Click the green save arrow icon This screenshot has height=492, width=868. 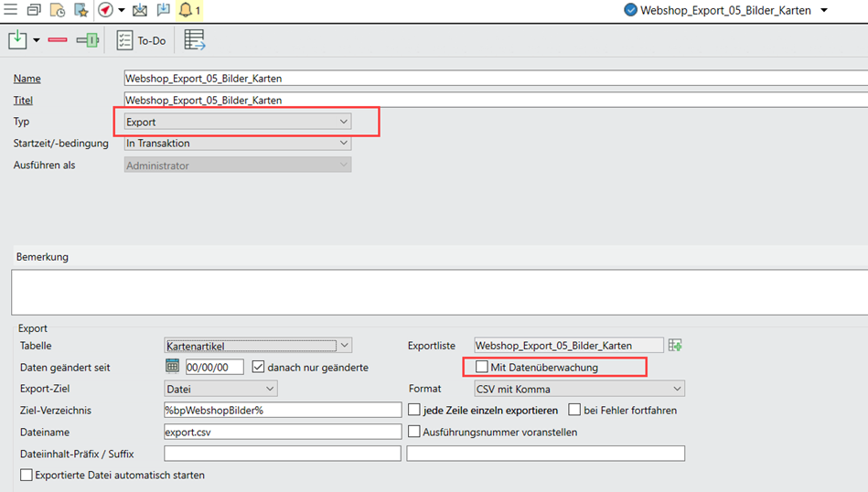(x=17, y=40)
